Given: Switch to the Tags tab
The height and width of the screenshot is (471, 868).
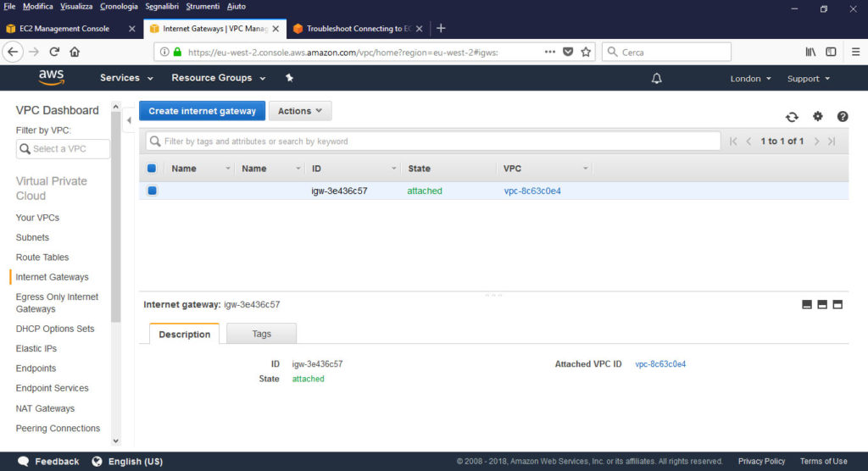Looking at the screenshot, I should (x=261, y=334).
